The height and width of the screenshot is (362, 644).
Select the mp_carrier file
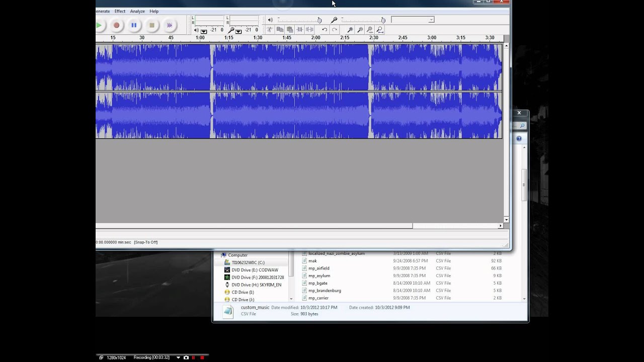click(x=318, y=298)
